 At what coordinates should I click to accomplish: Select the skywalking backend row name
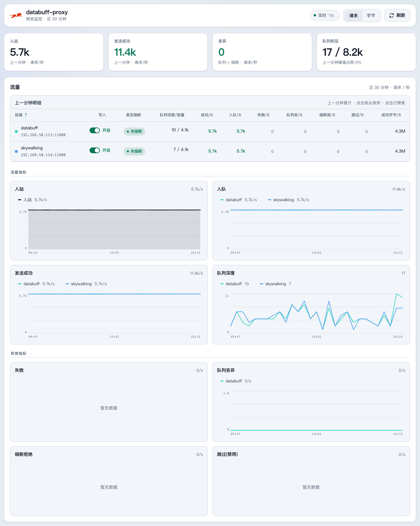(x=32, y=148)
